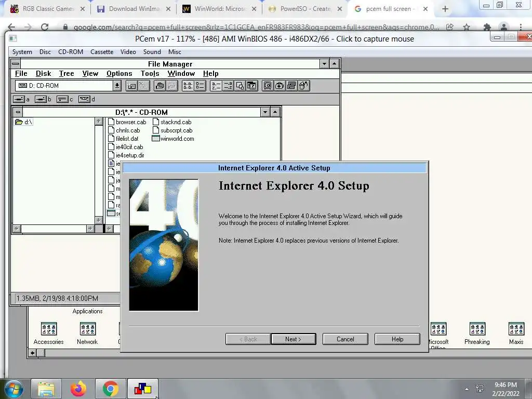
Task: Click the stacked documents toolbar icon
Action: pos(291,86)
